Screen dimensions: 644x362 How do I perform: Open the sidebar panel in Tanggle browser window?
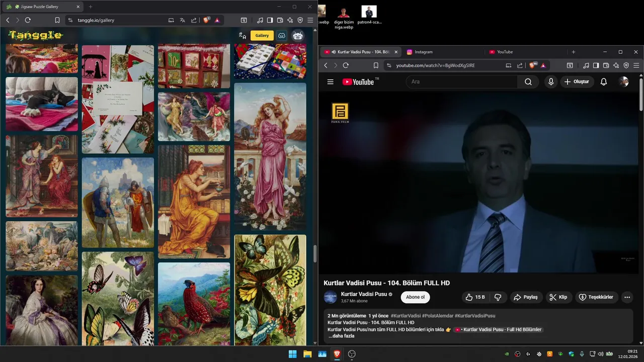(270, 20)
